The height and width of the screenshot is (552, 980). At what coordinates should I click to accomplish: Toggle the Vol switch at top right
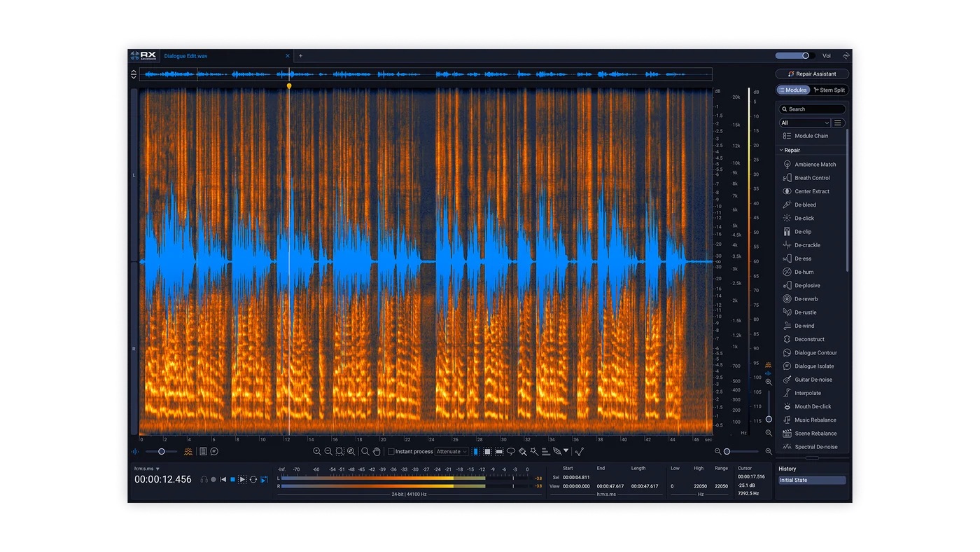793,55
